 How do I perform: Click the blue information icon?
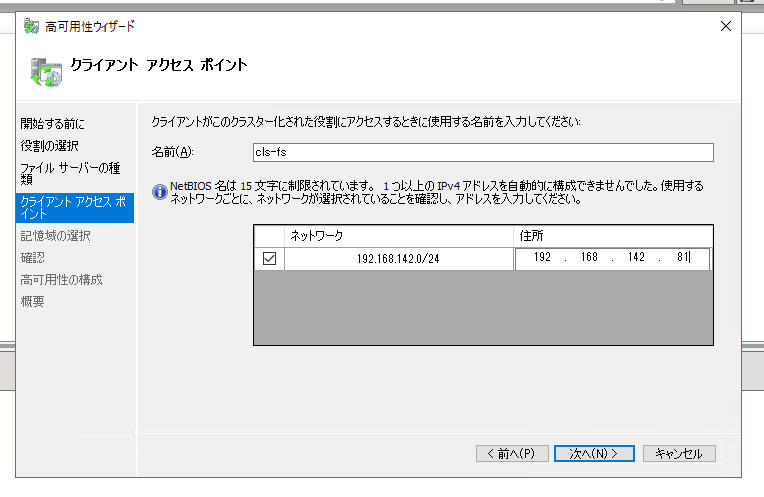click(x=159, y=192)
